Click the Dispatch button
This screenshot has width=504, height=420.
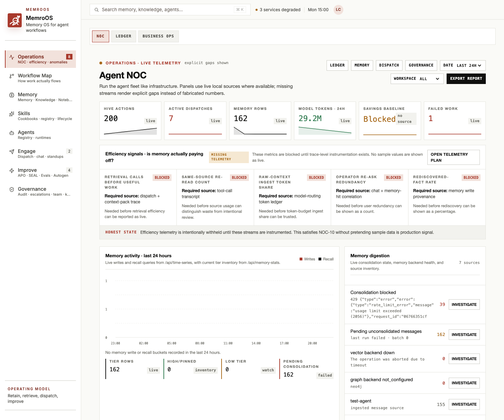pos(389,65)
